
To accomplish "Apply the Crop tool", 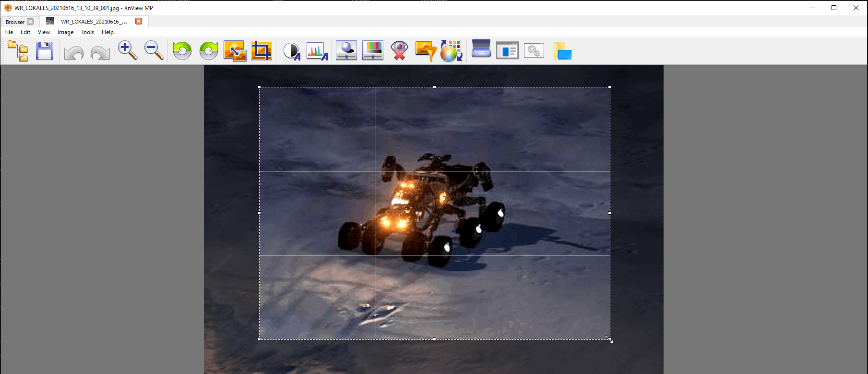I will pos(262,51).
